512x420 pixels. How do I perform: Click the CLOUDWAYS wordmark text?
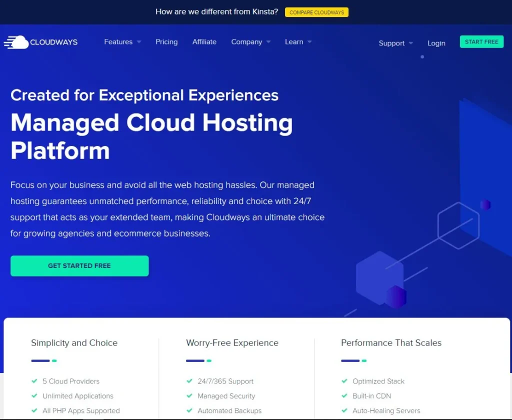point(54,42)
